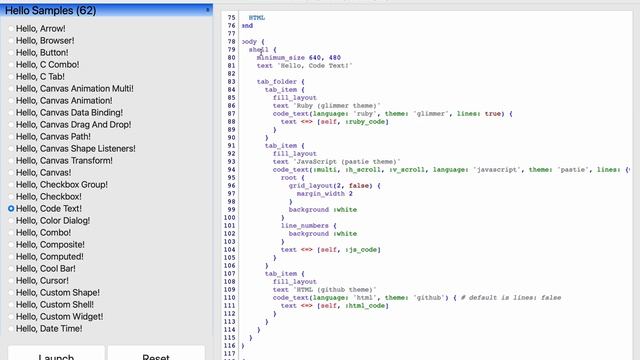Click 'text <=> [self, :html_code]' line

(x=335, y=305)
